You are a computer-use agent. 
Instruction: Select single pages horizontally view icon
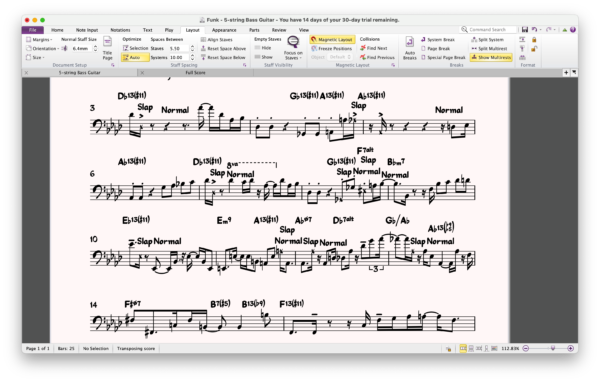pyautogui.click(x=479, y=348)
